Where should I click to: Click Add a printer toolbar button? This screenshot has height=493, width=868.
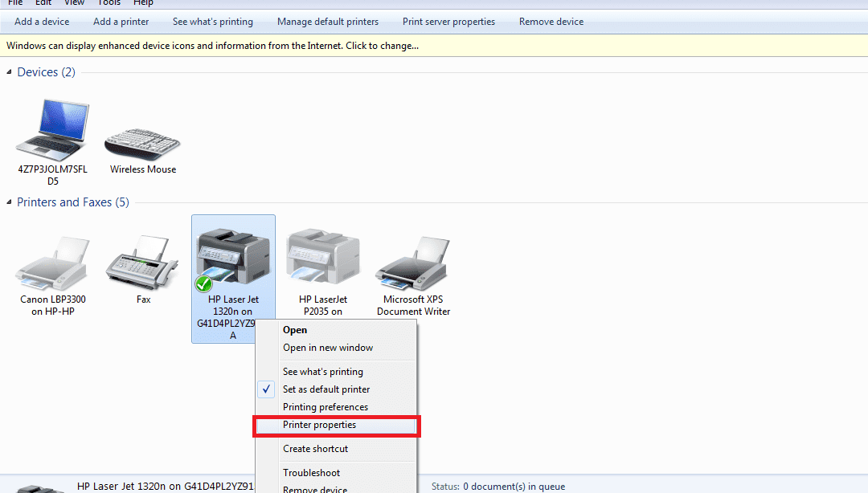(x=121, y=22)
